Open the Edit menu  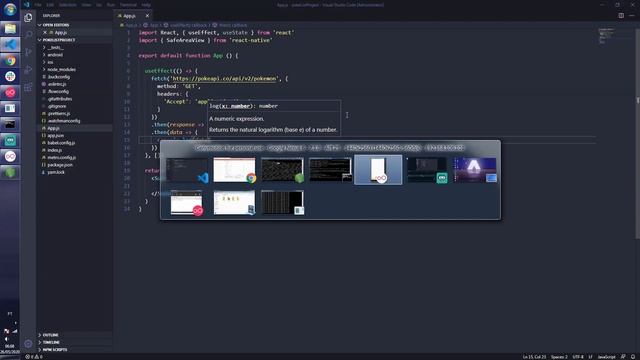pyautogui.click(x=50, y=5)
